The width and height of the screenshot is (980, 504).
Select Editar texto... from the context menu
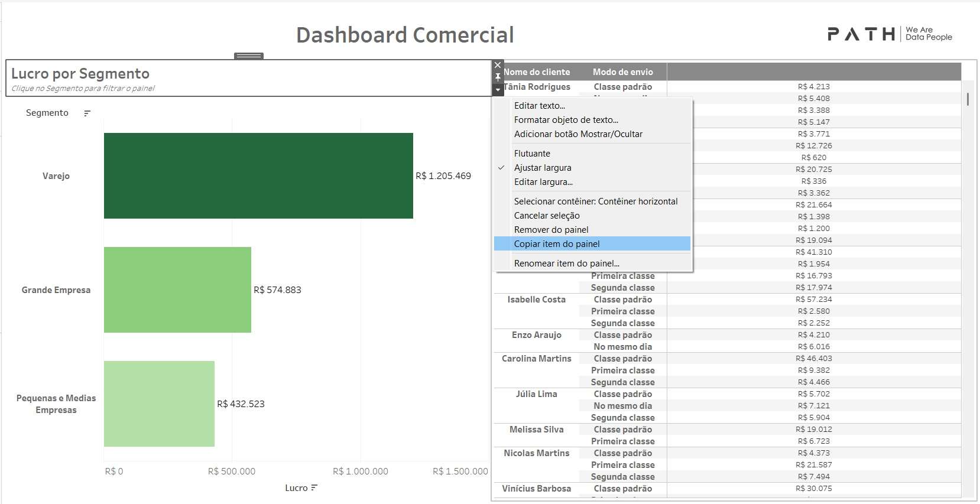[539, 106]
